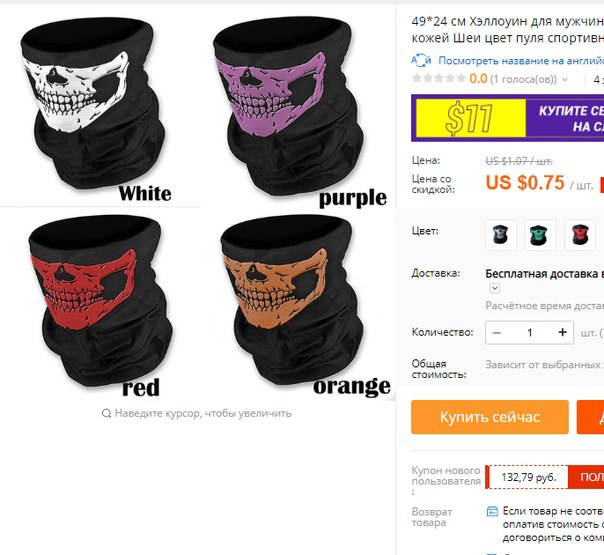The image size is (604, 555).
Task: Open the $11 promo banner
Action: [507, 118]
